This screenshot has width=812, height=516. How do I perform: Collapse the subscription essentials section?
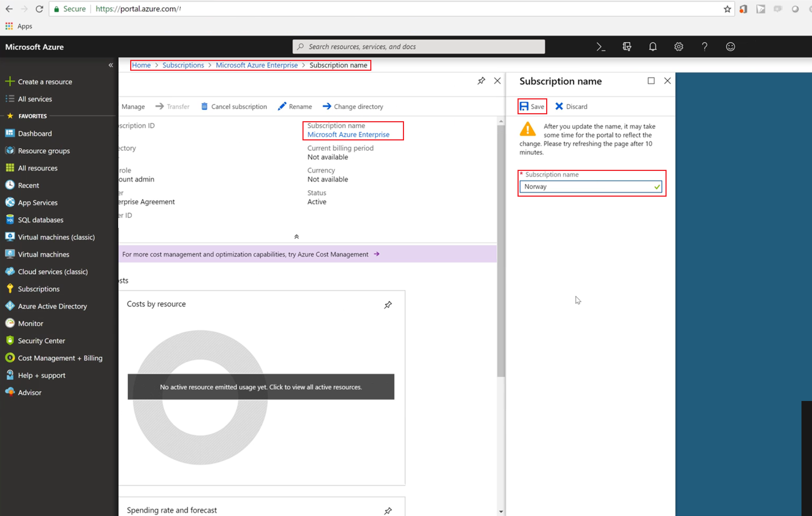pos(296,237)
